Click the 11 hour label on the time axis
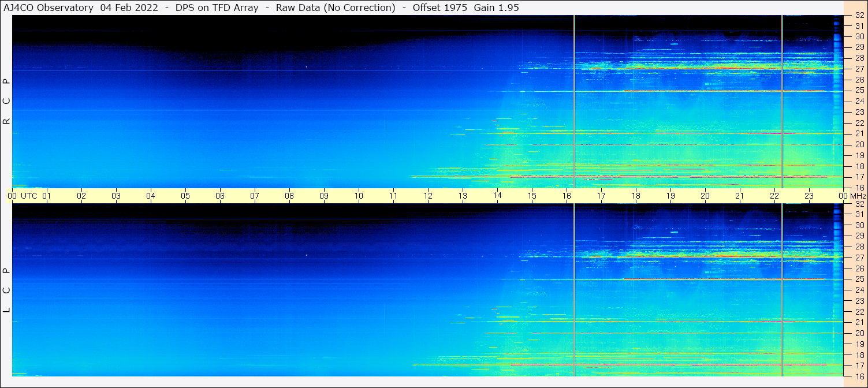 [x=393, y=196]
